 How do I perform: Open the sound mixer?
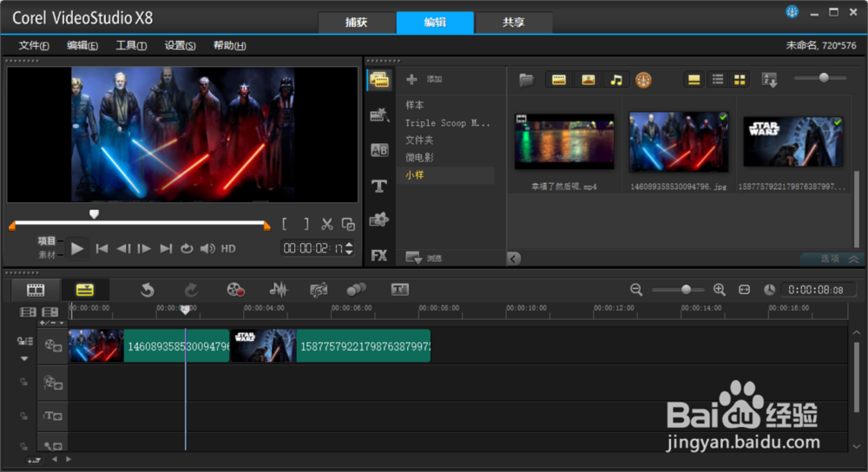(279, 290)
